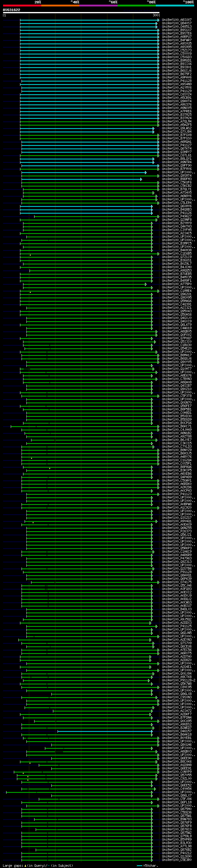The height and width of the screenshot is (868, 197).
Task: Open hit UniRef100_Q9AVT4
Action: pyautogui.click(x=176, y=101)
